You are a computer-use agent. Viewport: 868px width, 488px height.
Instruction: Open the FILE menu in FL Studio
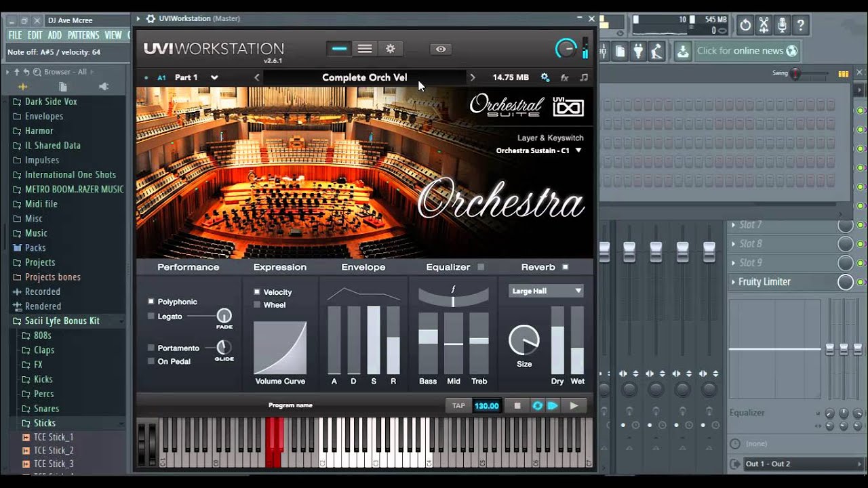coord(15,35)
